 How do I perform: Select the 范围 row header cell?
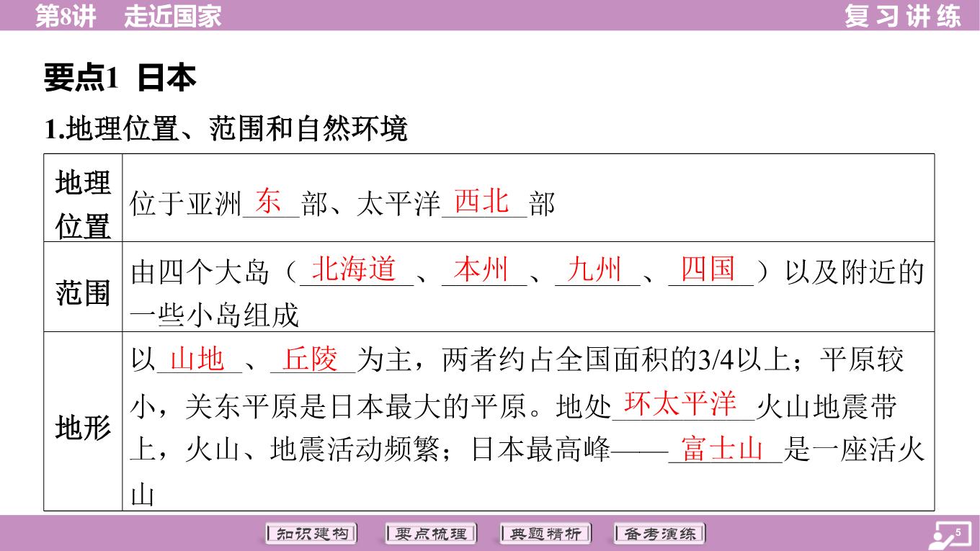click(83, 293)
